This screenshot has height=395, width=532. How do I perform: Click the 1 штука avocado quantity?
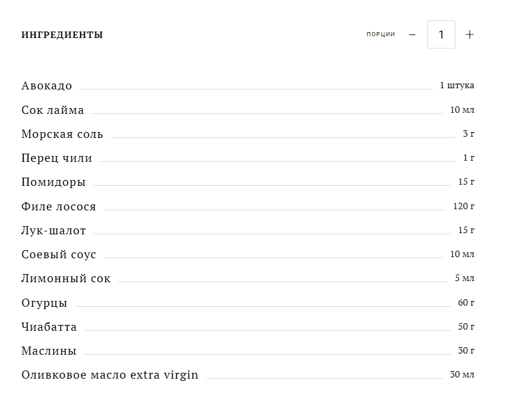tap(457, 86)
